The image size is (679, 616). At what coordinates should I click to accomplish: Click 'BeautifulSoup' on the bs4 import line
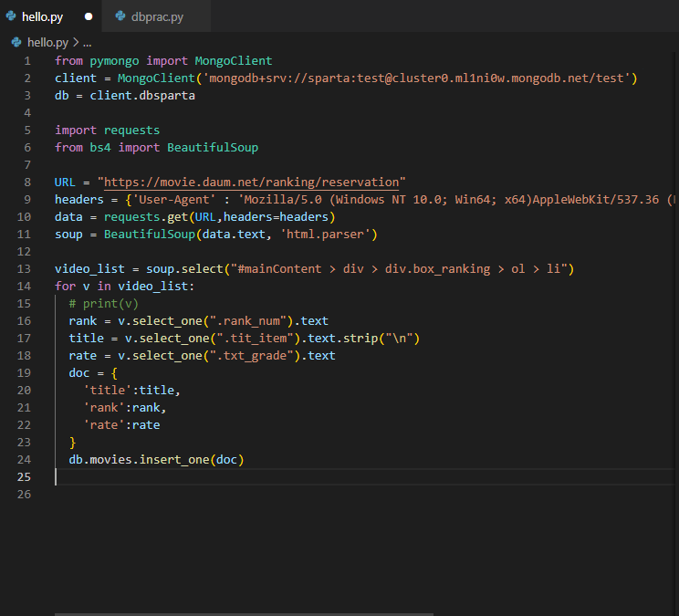pyautogui.click(x=212, y=148)
